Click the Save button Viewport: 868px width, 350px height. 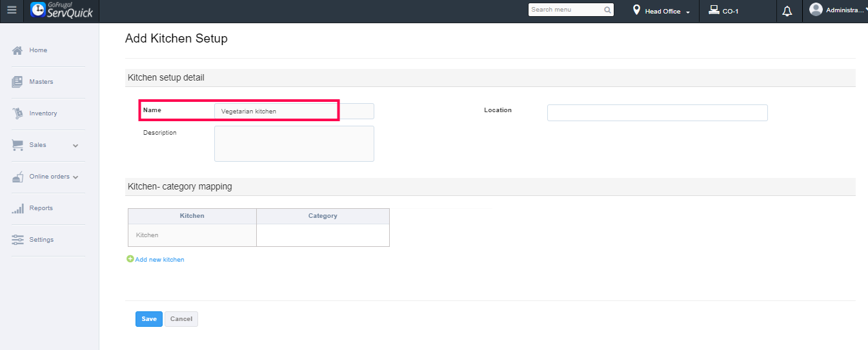[149, 319]
